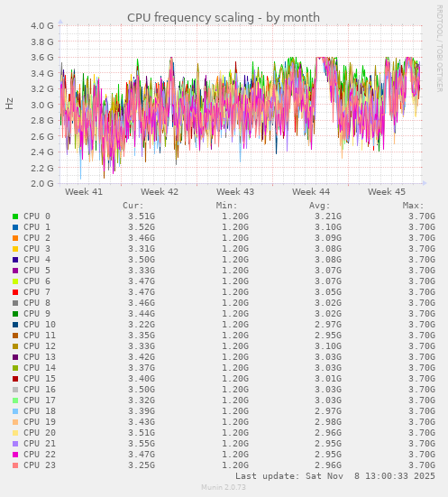Click CPU 7 average value 3.05G

pos(328,292)
